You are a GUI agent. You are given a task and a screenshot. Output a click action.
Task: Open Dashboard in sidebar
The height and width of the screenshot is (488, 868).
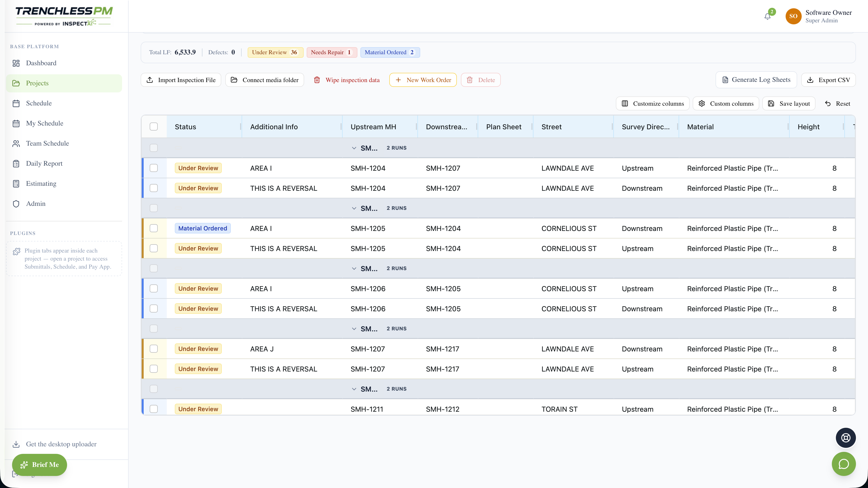(64, 63)
